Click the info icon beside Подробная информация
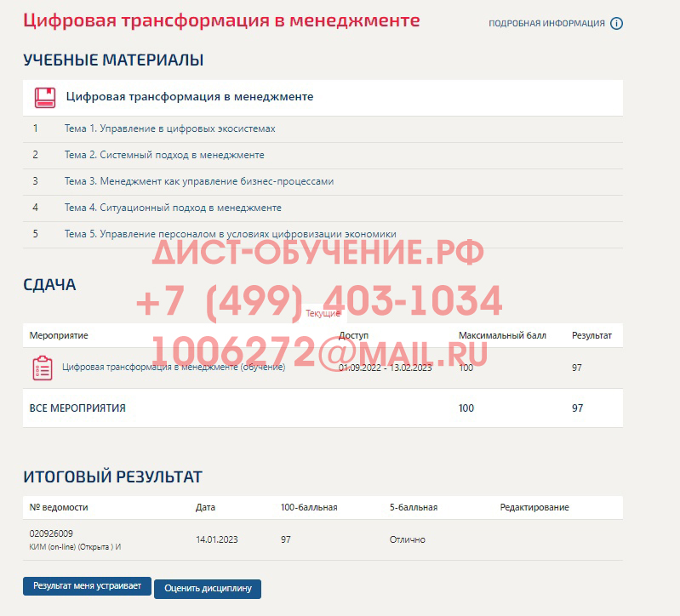 617,24
